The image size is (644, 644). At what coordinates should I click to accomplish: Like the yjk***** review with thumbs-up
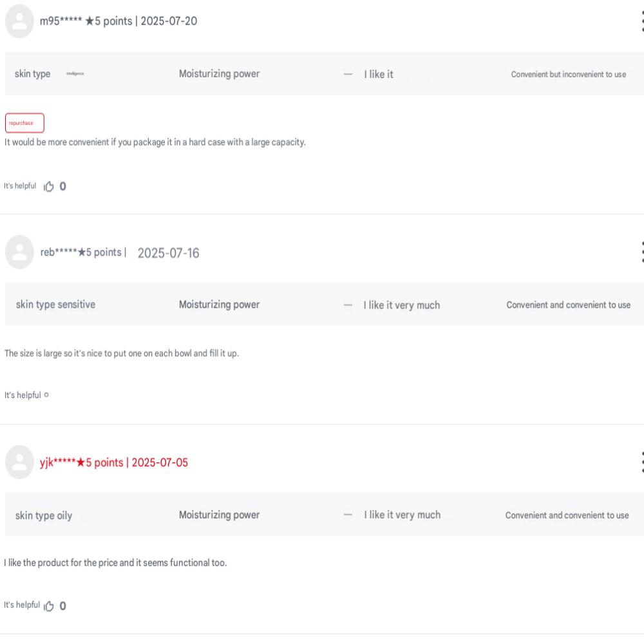(48, 605)
